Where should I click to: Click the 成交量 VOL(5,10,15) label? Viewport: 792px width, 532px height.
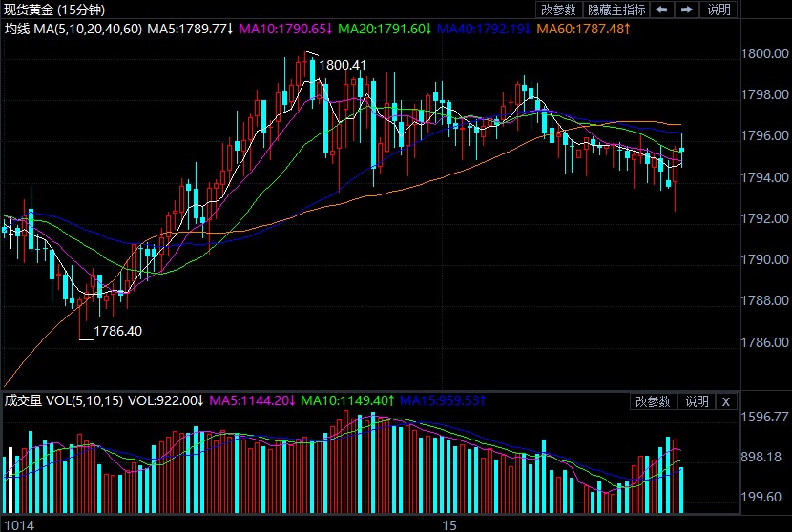(64, 400)
